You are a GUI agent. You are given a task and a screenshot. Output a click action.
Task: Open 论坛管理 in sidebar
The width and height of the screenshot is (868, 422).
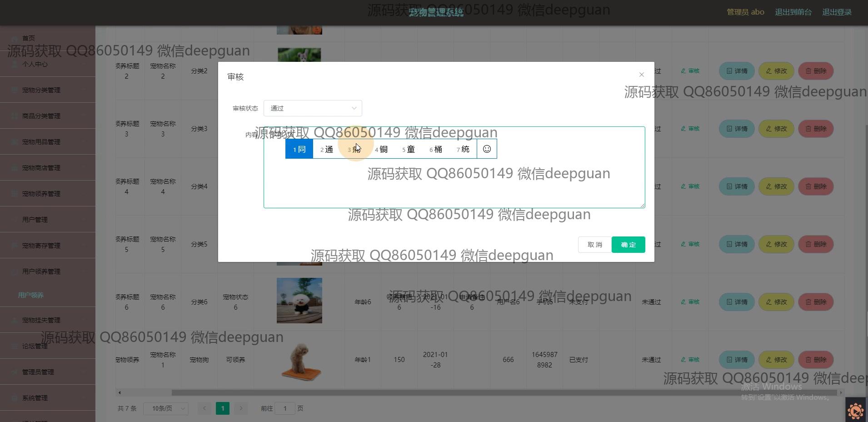click(48, 346)
